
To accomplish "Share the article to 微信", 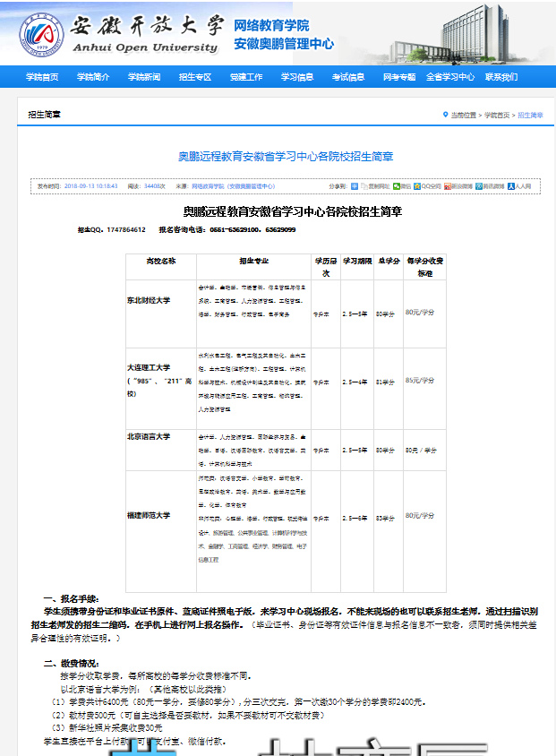I will tap(402, 186).
